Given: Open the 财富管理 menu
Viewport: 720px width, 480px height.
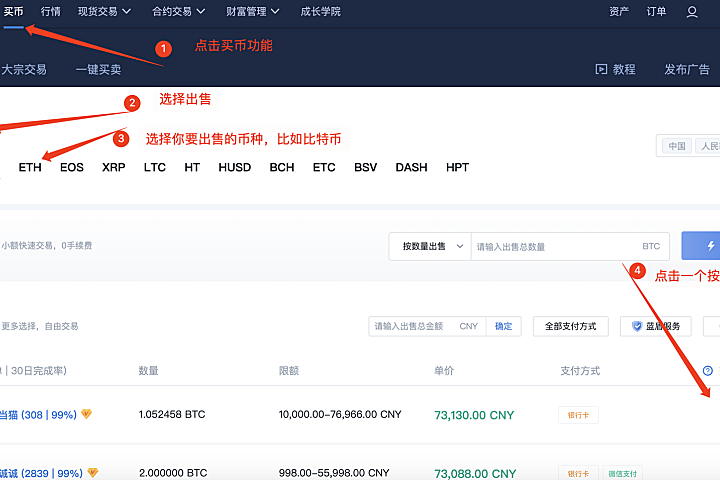Looking at the screenshot, I should 253,11.
